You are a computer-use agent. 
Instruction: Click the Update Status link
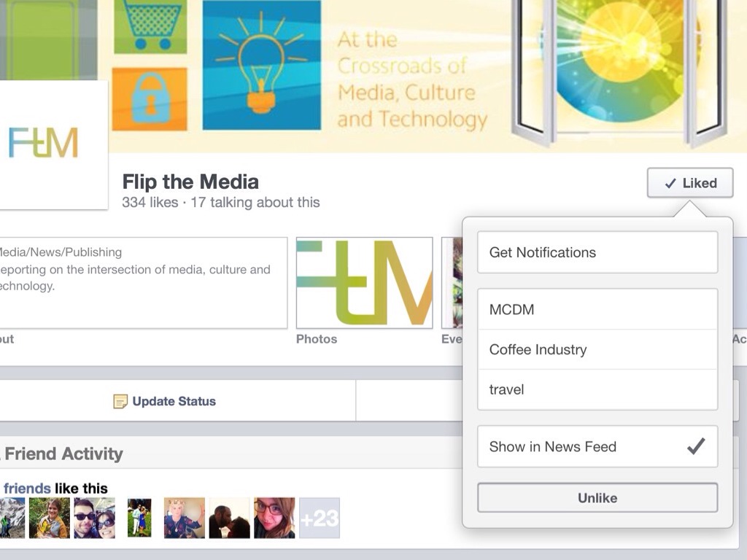174,402
